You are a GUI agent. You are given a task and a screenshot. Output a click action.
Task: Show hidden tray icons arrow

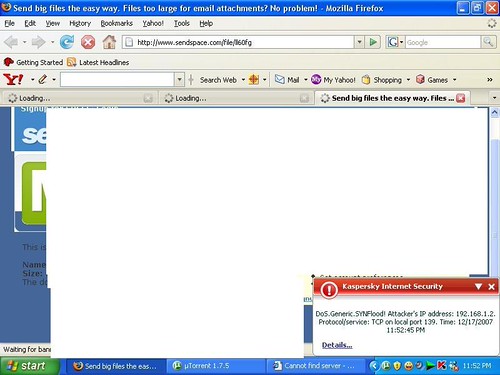[374, 366]
